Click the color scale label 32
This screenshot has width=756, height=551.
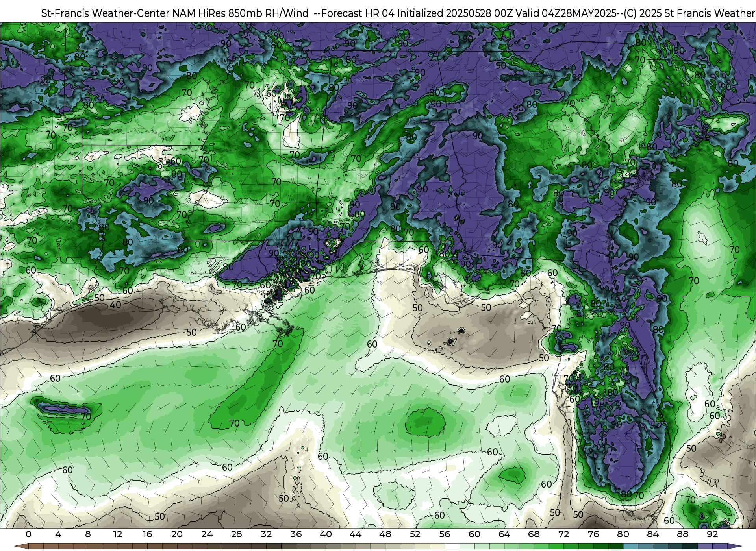tap(266, 534)
